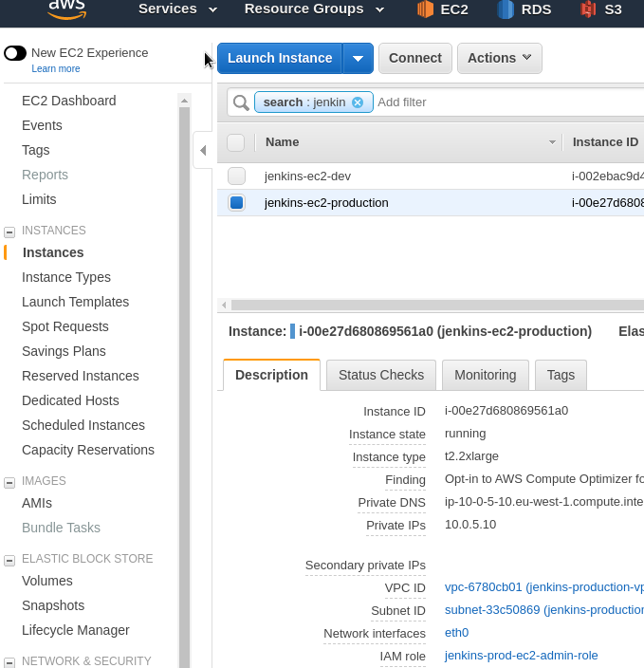Switch to the Status Checks tab
Viewport: 644px width, 668px height.
coord(381,375)
